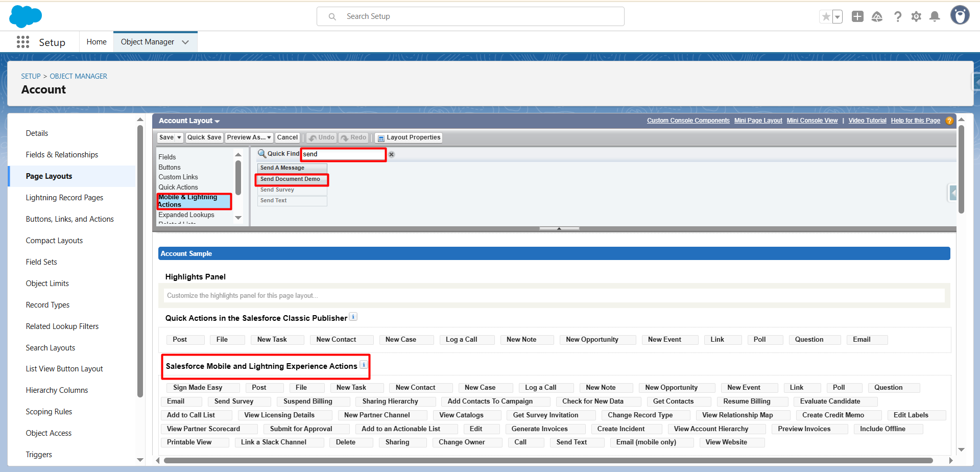This screenshot has width=980, height=472.
Task: Expand the Favorites list dropdown arrow
Action: pos(838,17)
